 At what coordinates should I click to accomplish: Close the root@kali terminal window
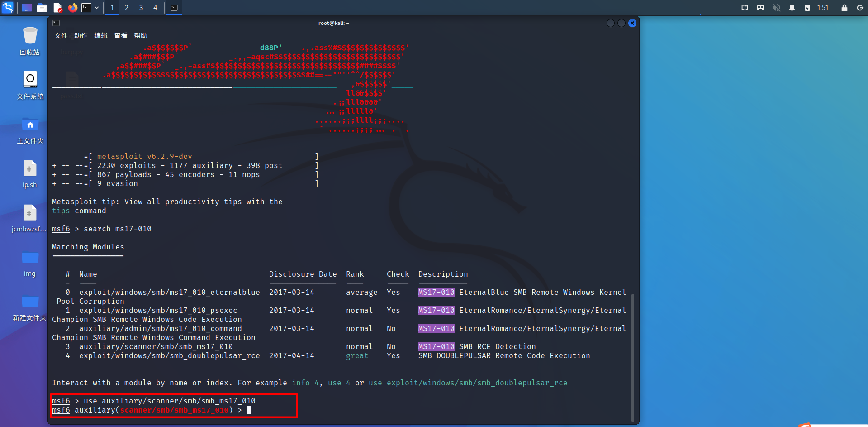pos(632,23)
